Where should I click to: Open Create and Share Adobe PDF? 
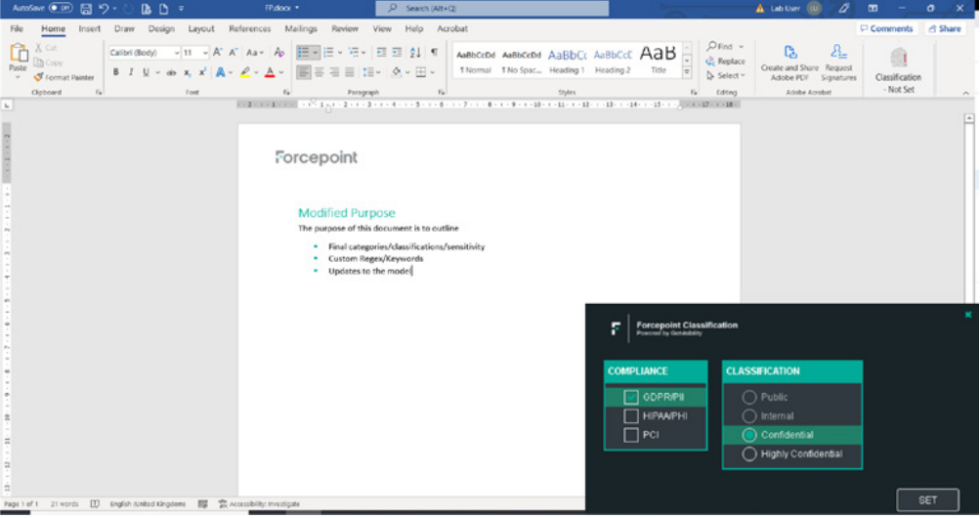[789, 63]
